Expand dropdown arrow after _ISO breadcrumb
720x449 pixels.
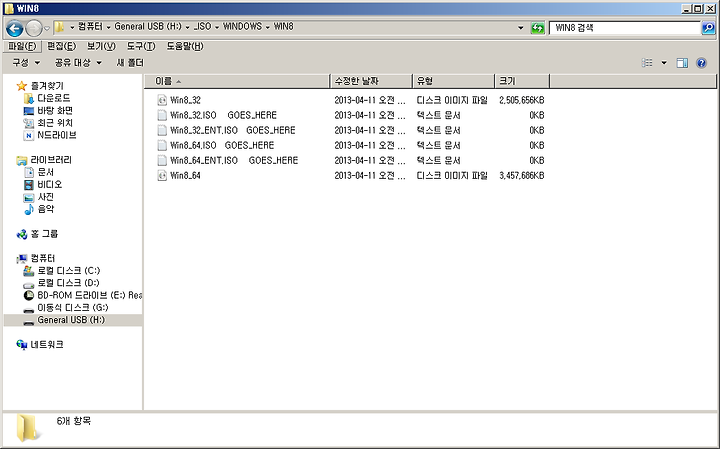point(217,28)
